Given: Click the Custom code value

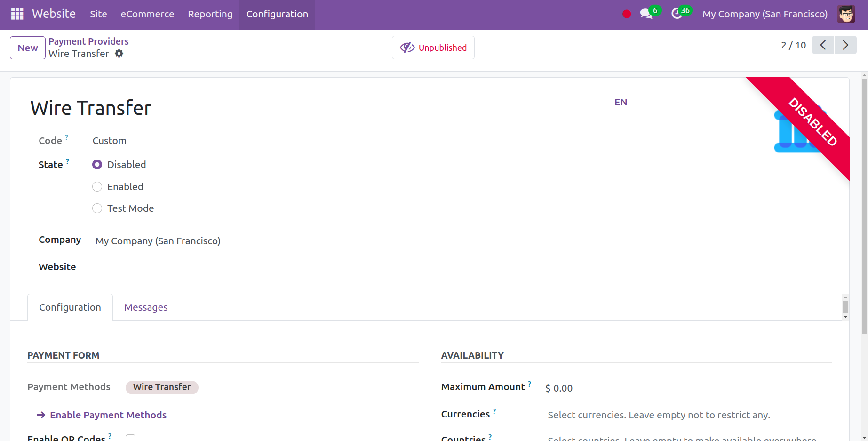Looking at the screenshot, I should tap(109, 141).
